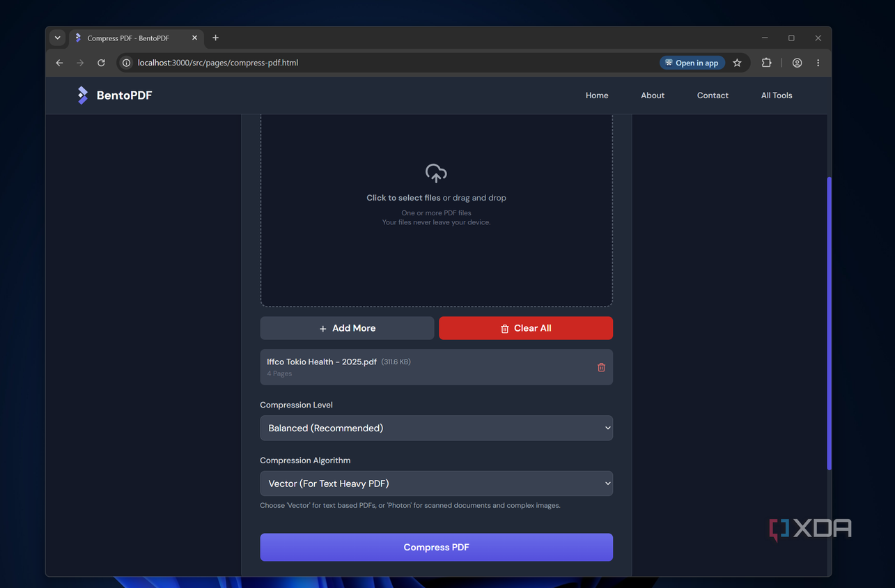The height and width of the screenshot is (588, 895).
Task: Start compression with Compress PDF button
Action: tap(436, 547)
